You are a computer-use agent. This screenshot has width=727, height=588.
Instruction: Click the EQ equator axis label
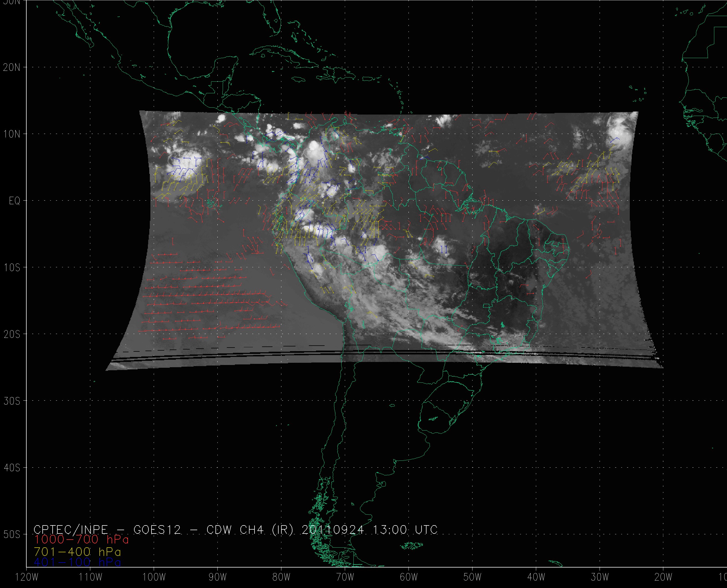click(x=14, y=201)
